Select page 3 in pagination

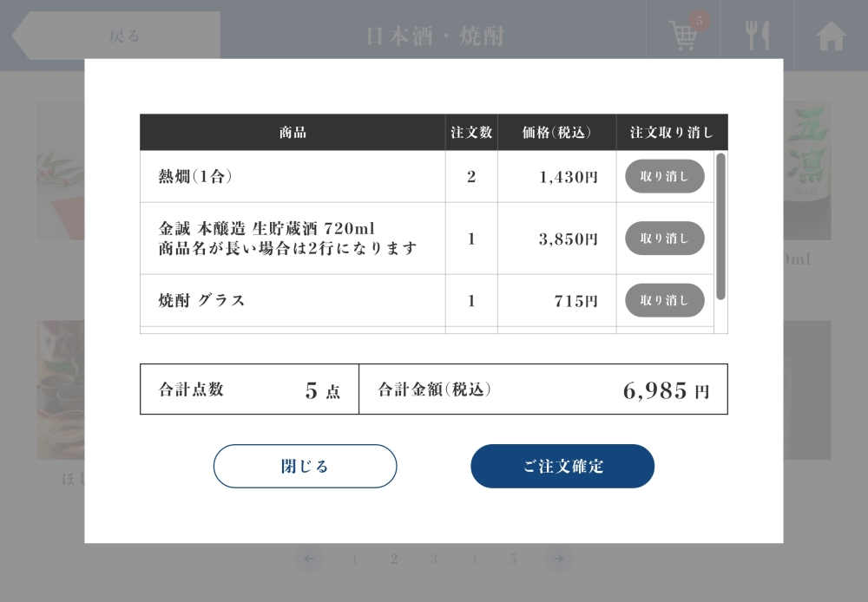click(x=433, y=559)
